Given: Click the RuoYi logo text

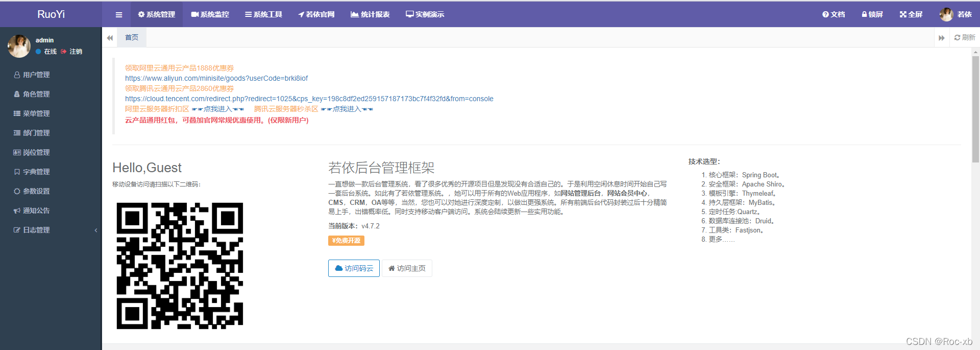Looking at the screenshot, I should 51,14.
